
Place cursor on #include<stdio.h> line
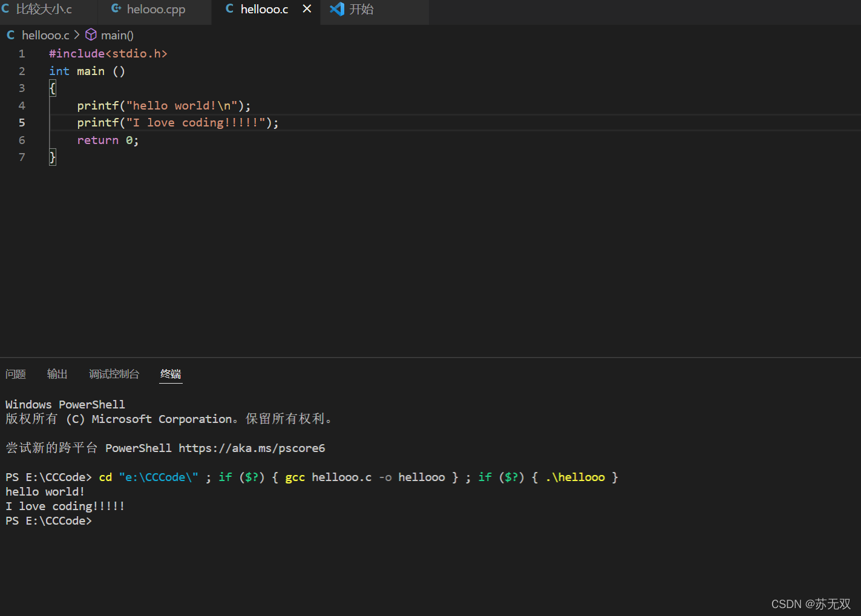108,54
